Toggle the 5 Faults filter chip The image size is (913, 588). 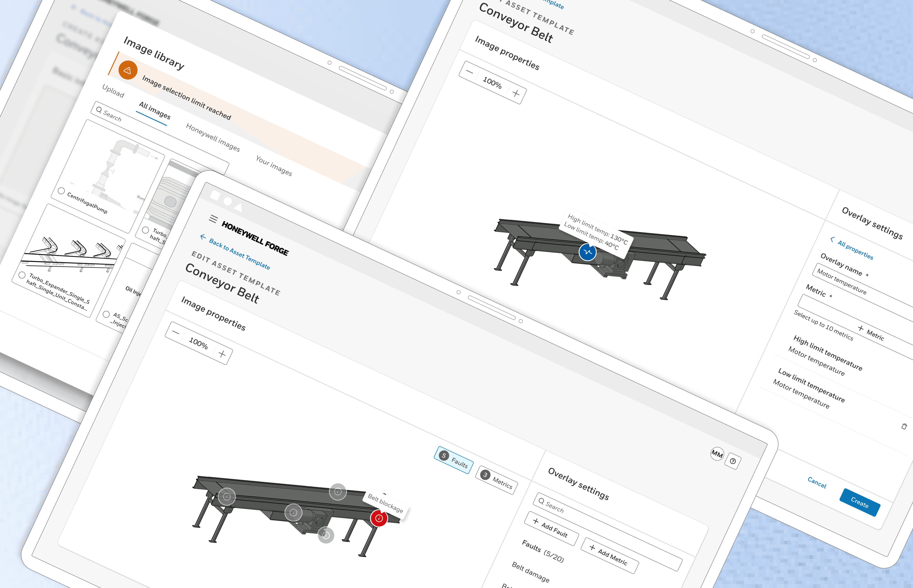click(454, 460)
